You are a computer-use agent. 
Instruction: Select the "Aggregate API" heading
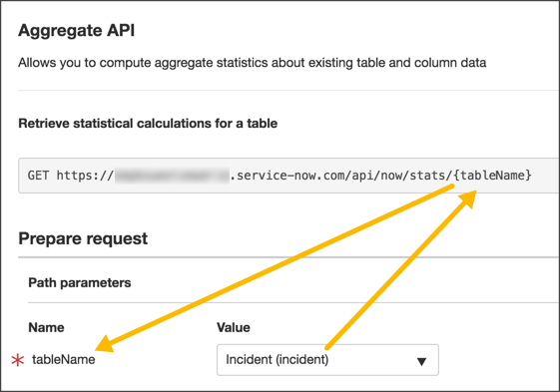(x=77, y=30)
